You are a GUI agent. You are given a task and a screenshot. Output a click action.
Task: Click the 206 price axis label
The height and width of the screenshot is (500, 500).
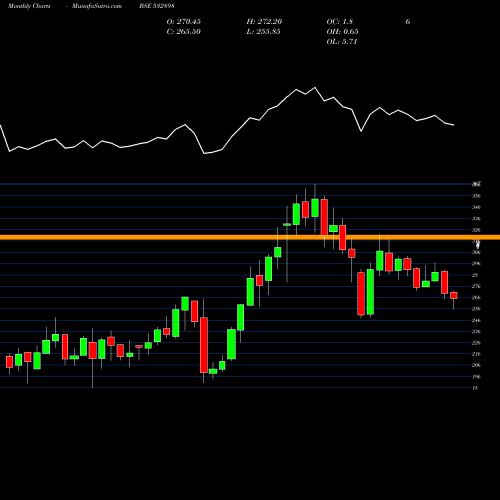tap(476, 365)
